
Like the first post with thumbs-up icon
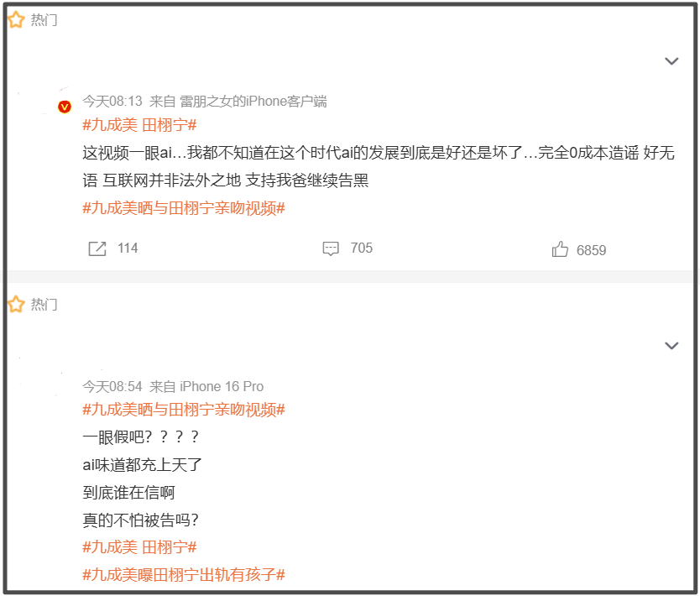560,249
